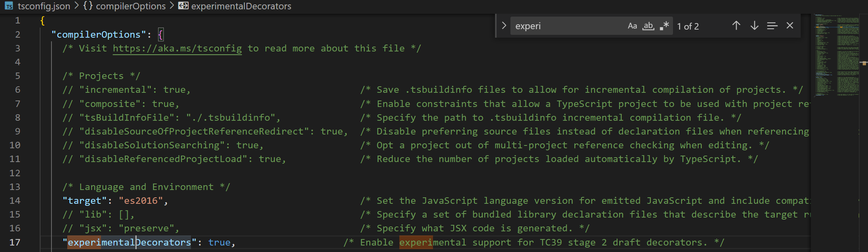Click commented "disableReferencedProjectLoad" option
868x252 pixels.
click(174, 159)
